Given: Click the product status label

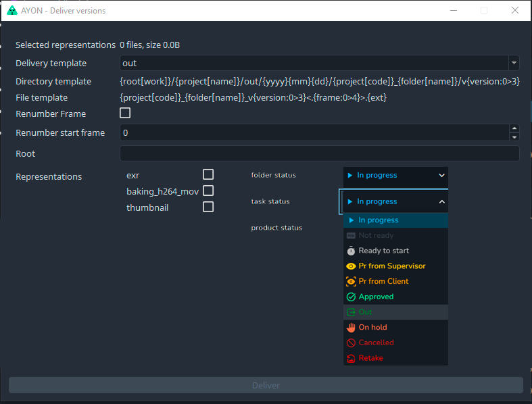Looking at the screenshot, I should (276, 228).
